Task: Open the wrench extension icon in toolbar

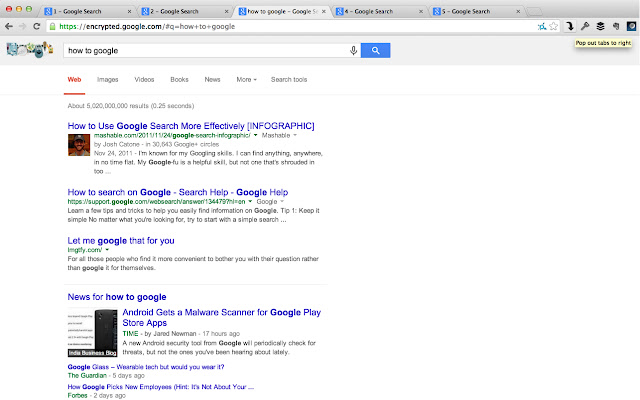Action: (585, 27)
